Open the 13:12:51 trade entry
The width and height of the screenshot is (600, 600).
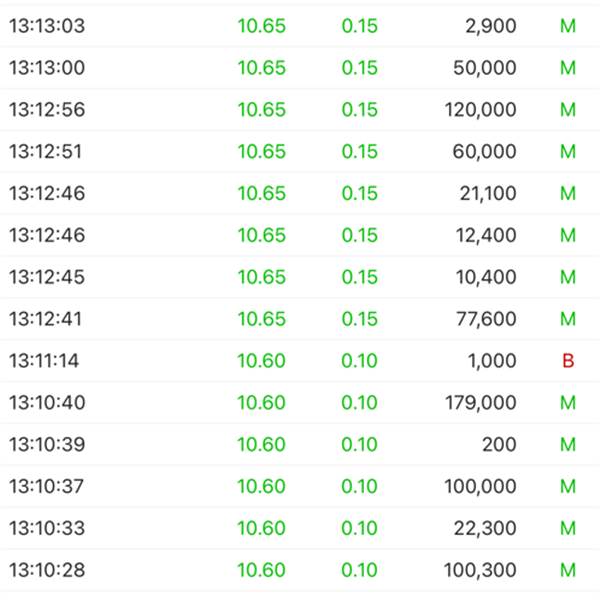coord(300,152)
